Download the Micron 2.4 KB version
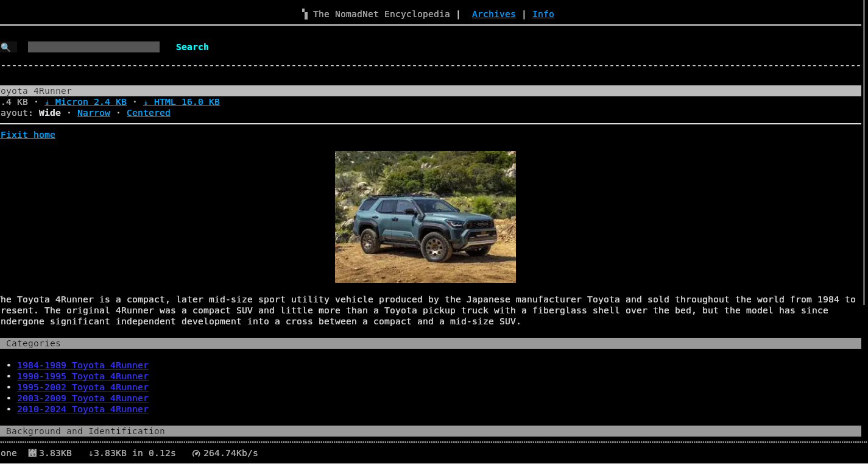 pyautogui.click(x=86, y=102)
